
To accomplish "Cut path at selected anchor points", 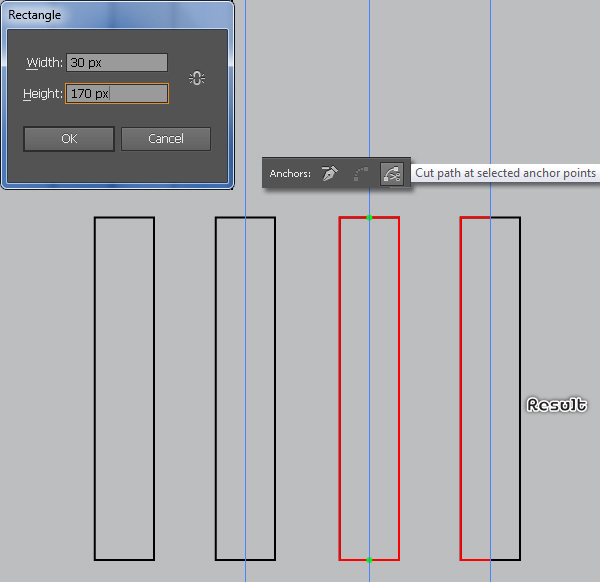I will 392,174.
